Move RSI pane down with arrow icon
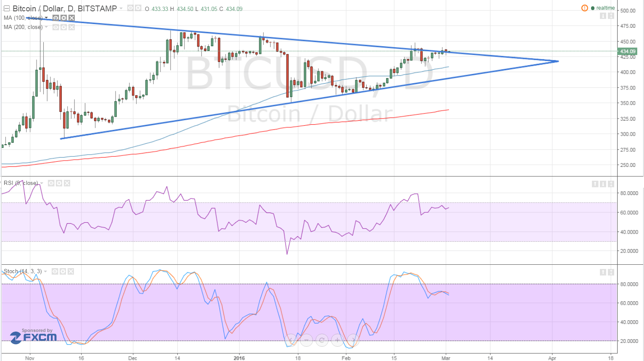This screenshot has width=644, height=361. (603, 184)
